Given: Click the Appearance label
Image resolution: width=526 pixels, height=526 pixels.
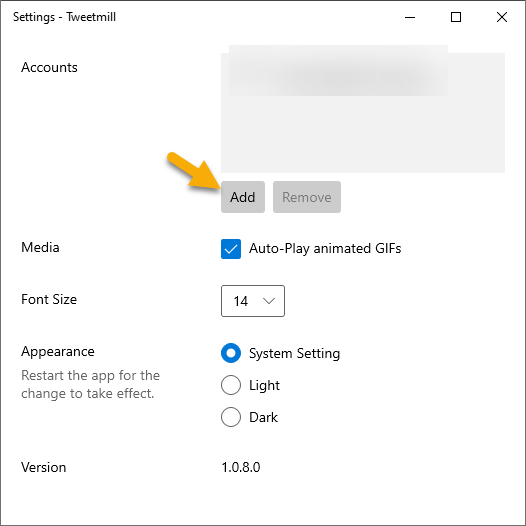Looking at the screenshot, I should pos(58,352).
